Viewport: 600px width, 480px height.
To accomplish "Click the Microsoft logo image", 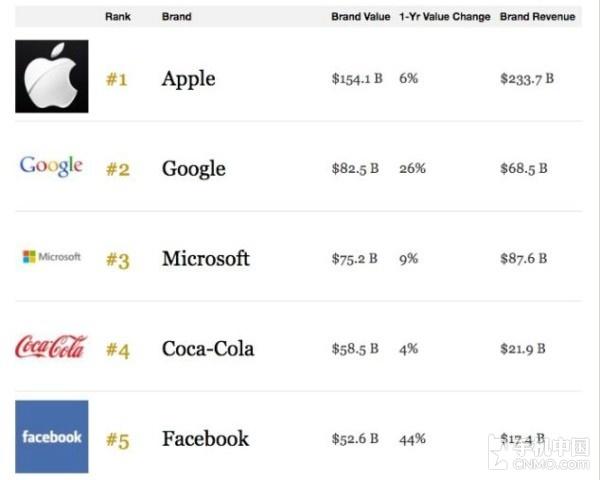I will 52,257.
